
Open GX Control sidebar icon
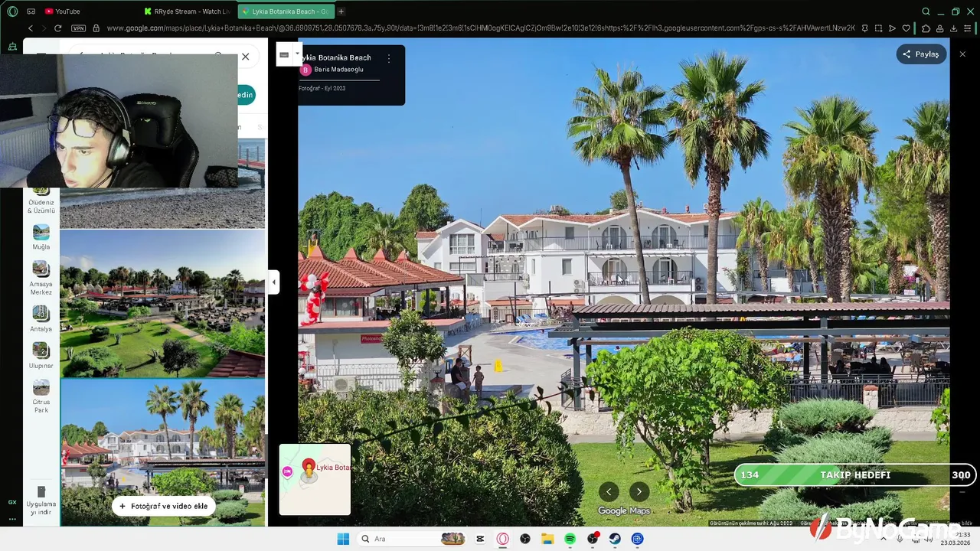(12, 502)
